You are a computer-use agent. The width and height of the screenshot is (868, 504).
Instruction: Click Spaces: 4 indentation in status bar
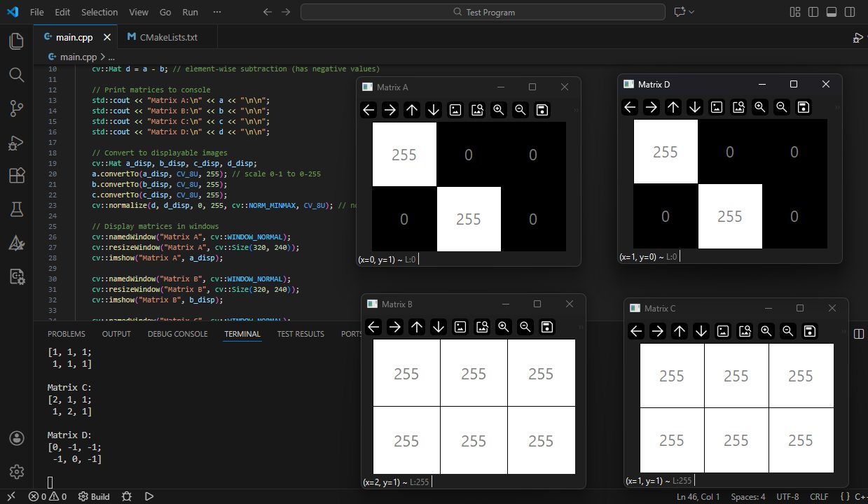coord(748,496)
